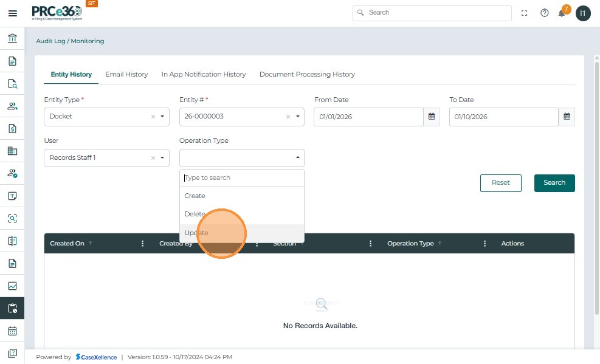Sort by Created On column header
This screenshot has height=364, width=600.
(67, 244)
